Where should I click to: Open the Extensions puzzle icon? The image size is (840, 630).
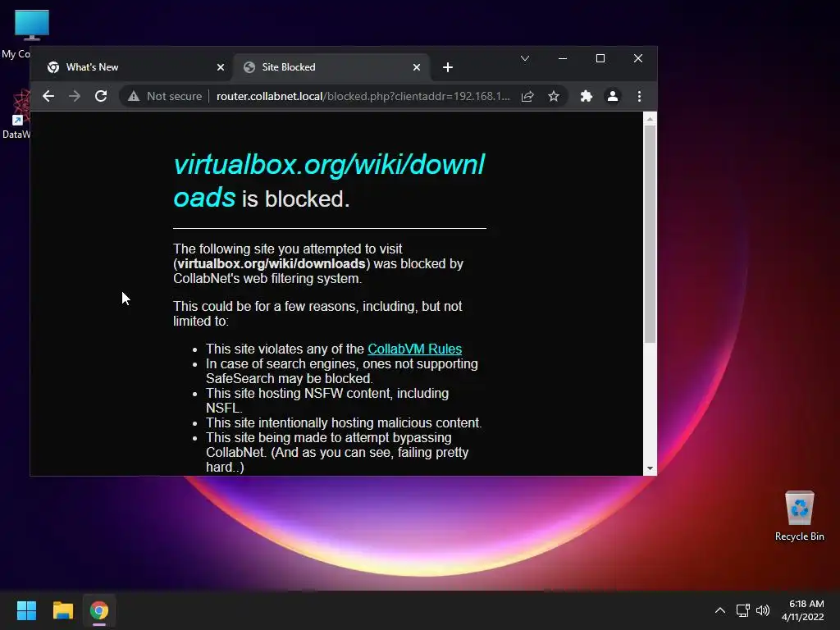(586, 97)
